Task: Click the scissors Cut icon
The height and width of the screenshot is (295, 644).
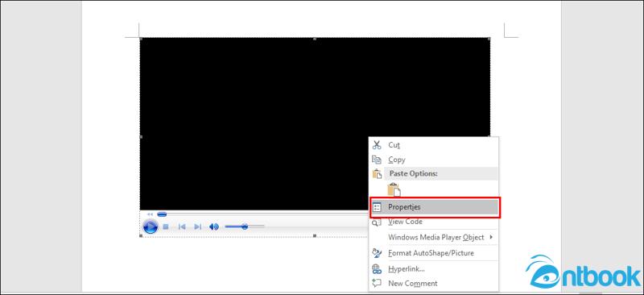Action: [377, 145]
